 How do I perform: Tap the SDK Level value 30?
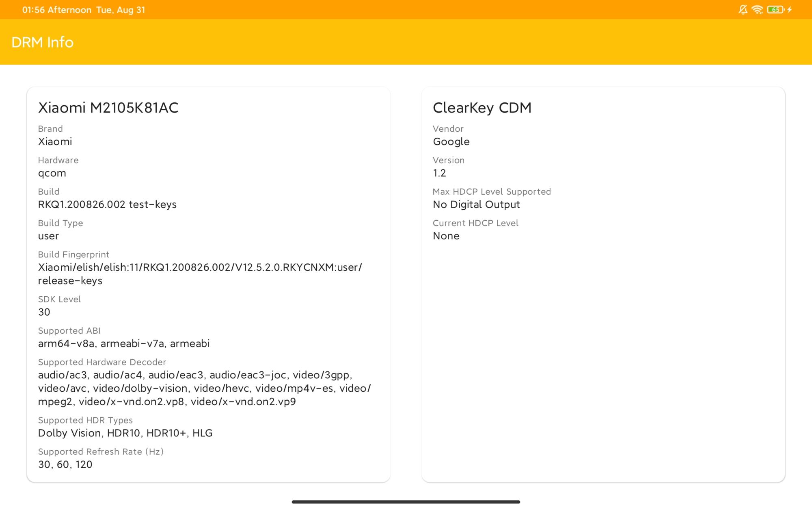[x=44, y=312]
